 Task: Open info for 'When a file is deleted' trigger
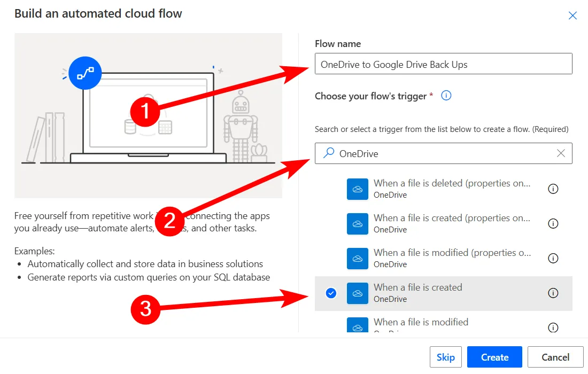point(553,189)
